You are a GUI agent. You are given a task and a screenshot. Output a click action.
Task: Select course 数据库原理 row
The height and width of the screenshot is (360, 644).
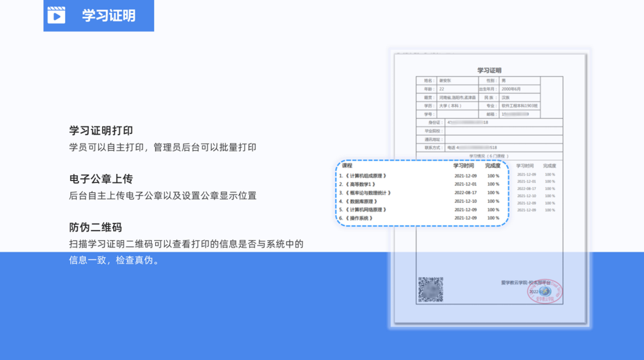362,202
